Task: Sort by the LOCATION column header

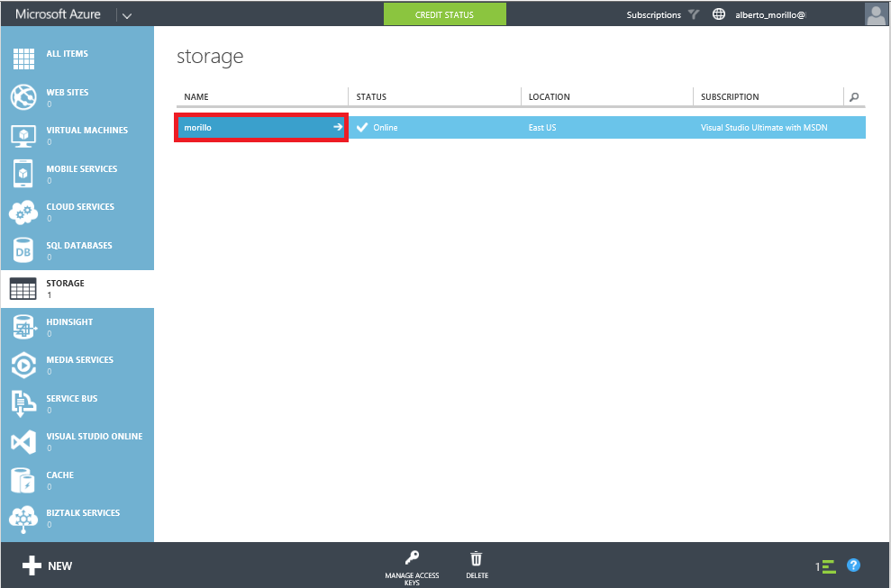Action: coord(549,96)
